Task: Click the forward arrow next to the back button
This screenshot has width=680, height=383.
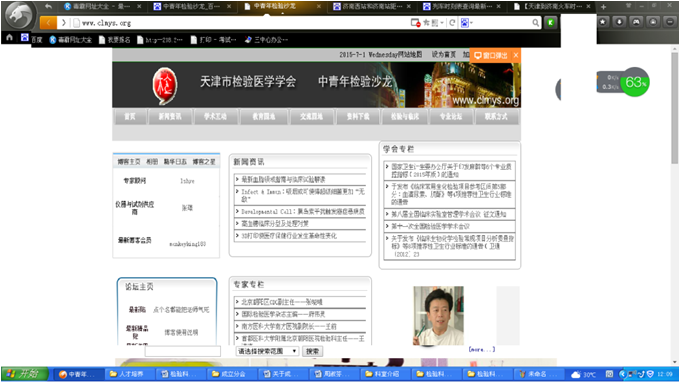Action: click(63, 23)
